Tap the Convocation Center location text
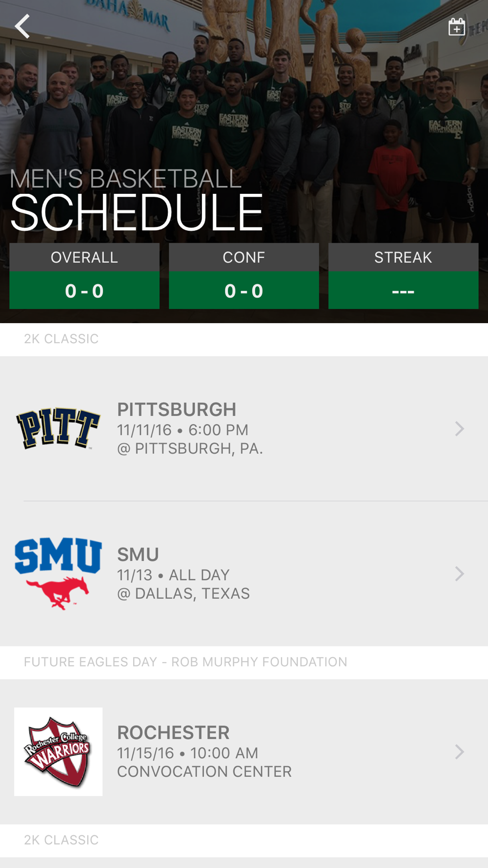 (204, 772)
